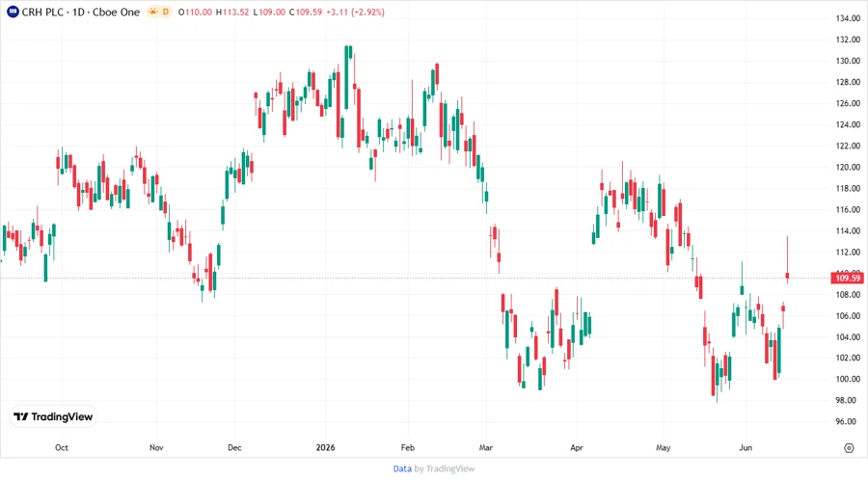Click the 114.00 price scale label
Screen dimensions: 868x480
[x=848, y=231]
